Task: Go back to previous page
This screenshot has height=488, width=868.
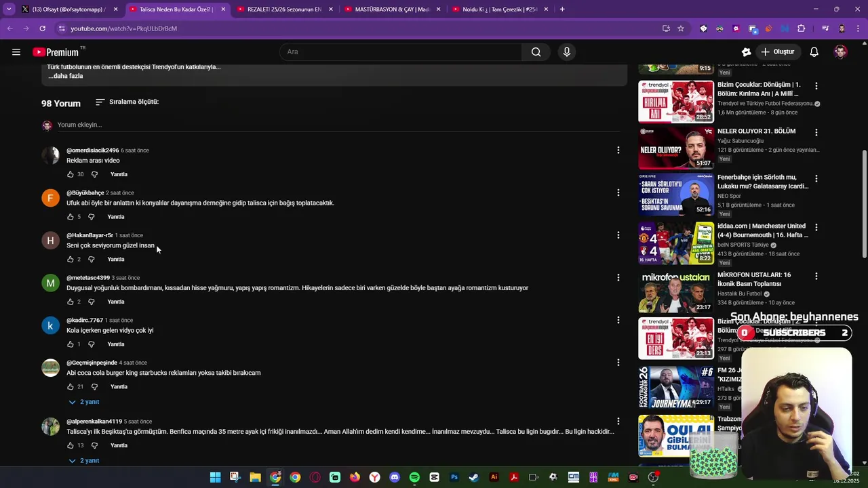Action: 9,28
